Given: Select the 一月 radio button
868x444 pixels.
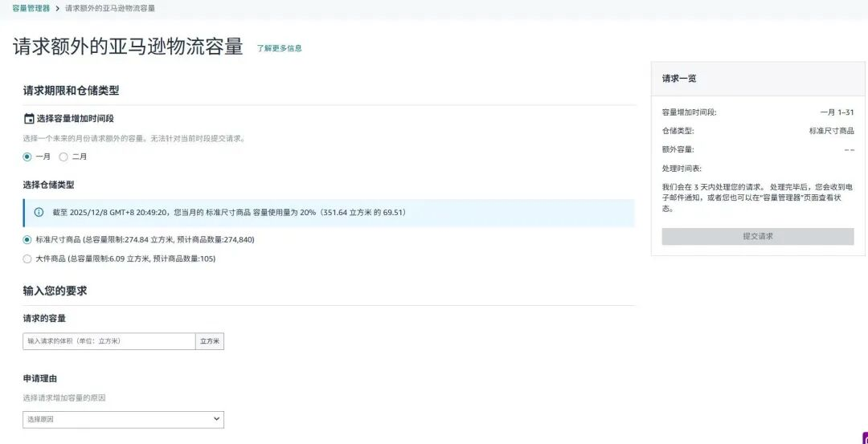Looking at the screenshot, I should tap(27, 157).
